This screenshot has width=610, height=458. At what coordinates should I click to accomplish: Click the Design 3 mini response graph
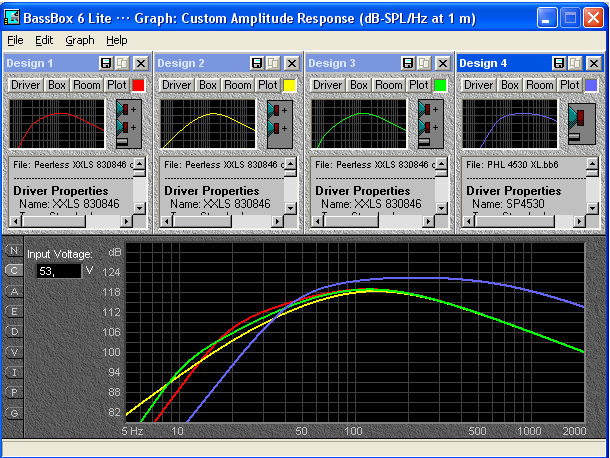tap(359, 124)
